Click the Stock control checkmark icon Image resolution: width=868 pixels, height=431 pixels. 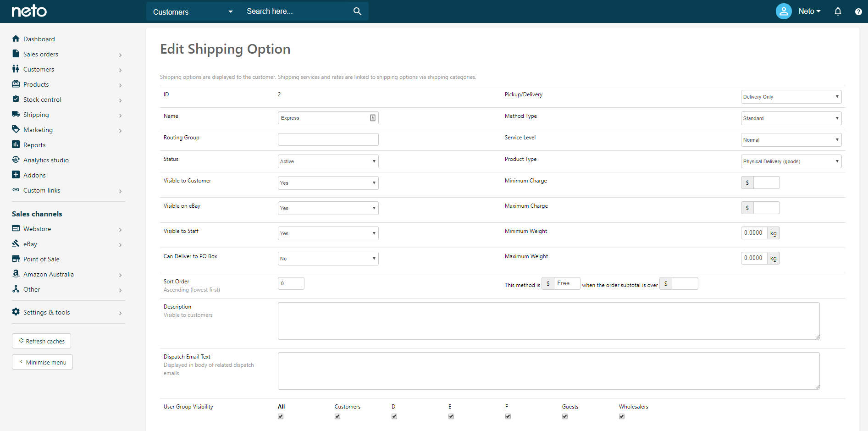[x=16, y=99]
